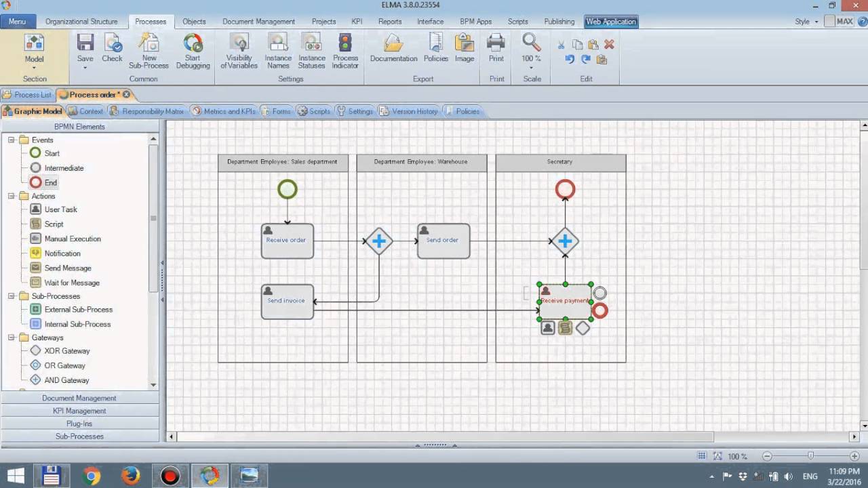Select the Script action element

(47, 224)
